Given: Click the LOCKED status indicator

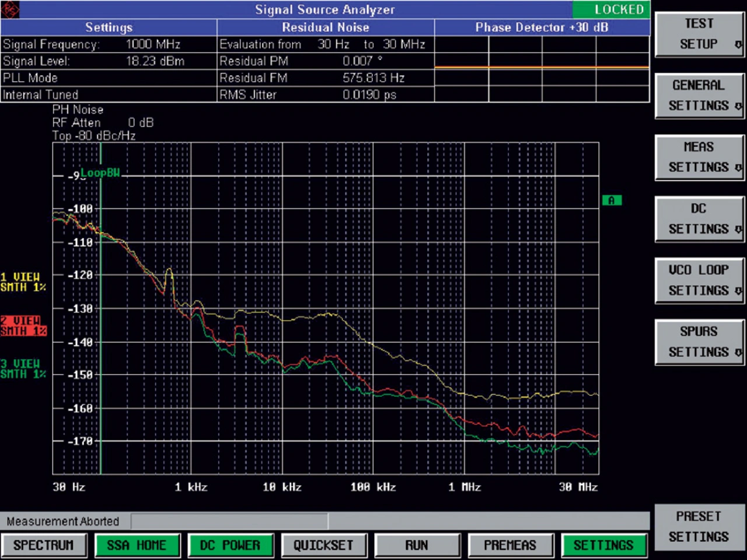Looking at the screenshot, I should tap(611, 9).
